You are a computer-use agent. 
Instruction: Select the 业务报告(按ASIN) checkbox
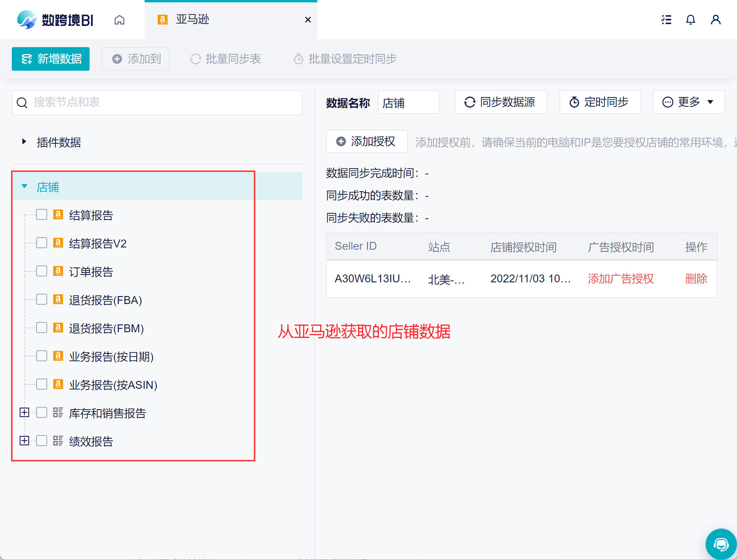[42, 384]
